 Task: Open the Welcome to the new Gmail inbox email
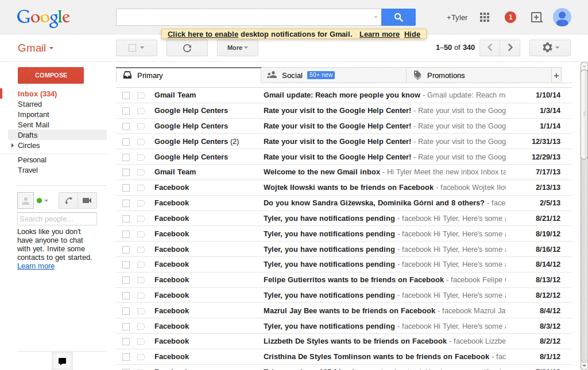(x=344, y=172)
